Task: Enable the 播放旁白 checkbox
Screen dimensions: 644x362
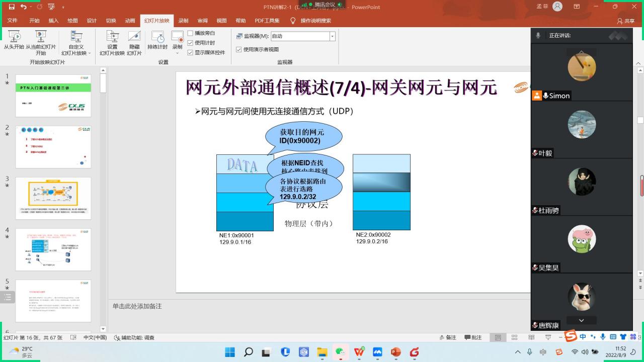Action: (x=190, y=33)
